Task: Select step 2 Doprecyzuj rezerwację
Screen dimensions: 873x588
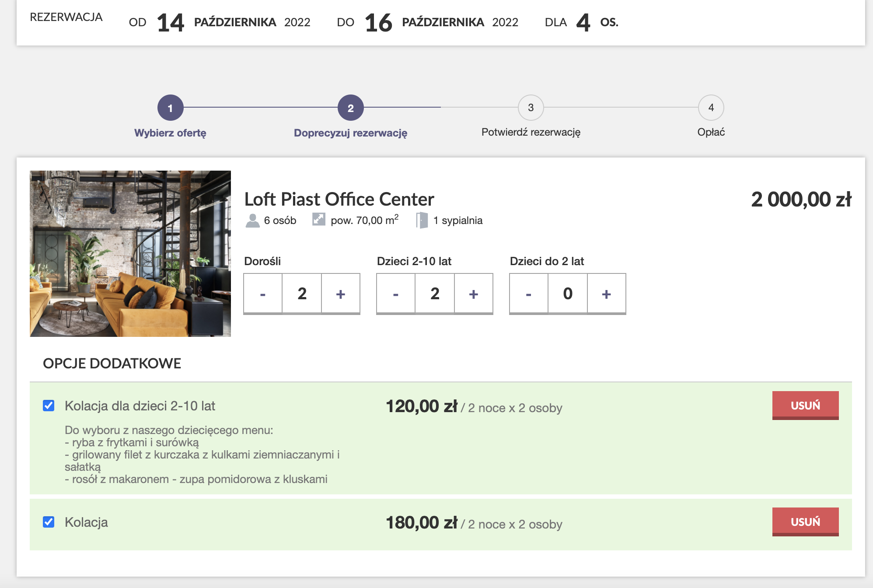Action: click(x=350, y=108)
